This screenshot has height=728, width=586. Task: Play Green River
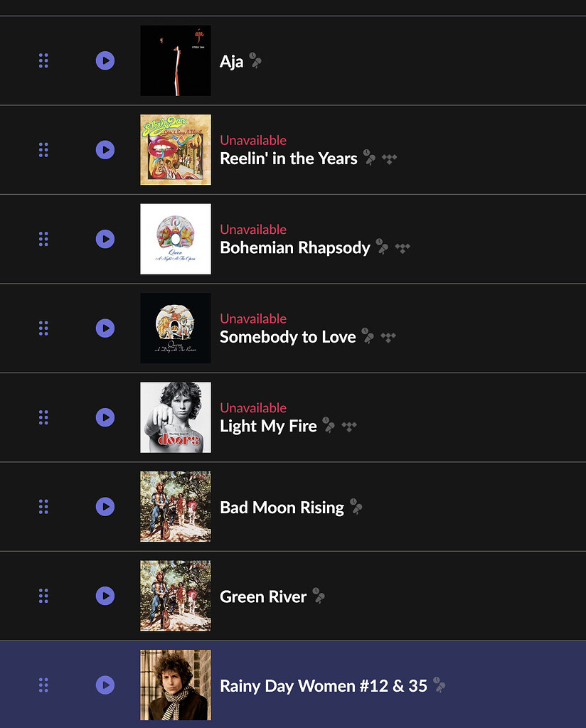(x=105, y=596)
